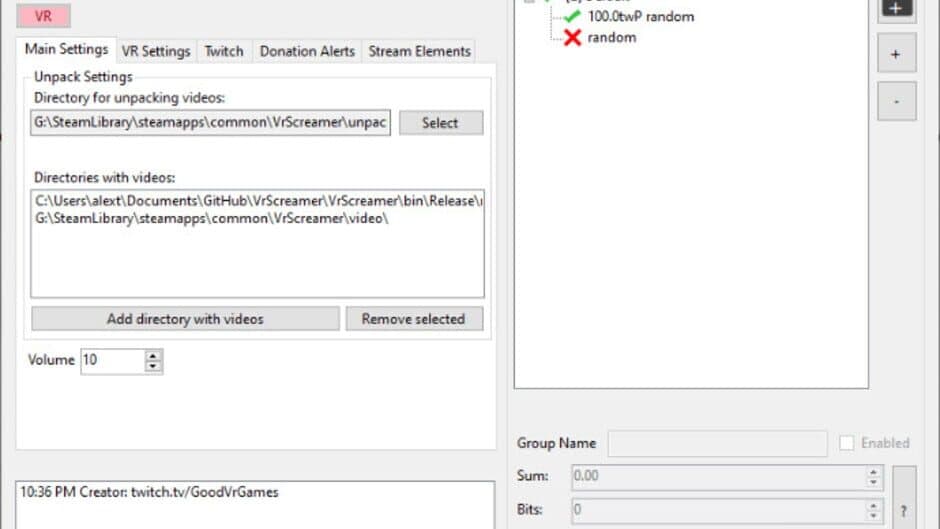Click the Bits value field
The width and height of the screenshot is (940, 529).
718,510
